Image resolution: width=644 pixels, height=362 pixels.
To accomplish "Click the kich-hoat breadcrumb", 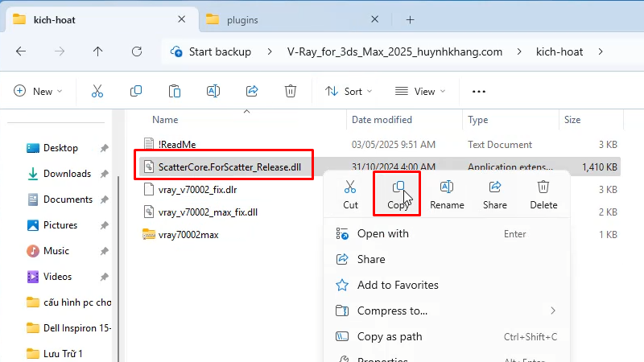I will [x=559, y=51].
